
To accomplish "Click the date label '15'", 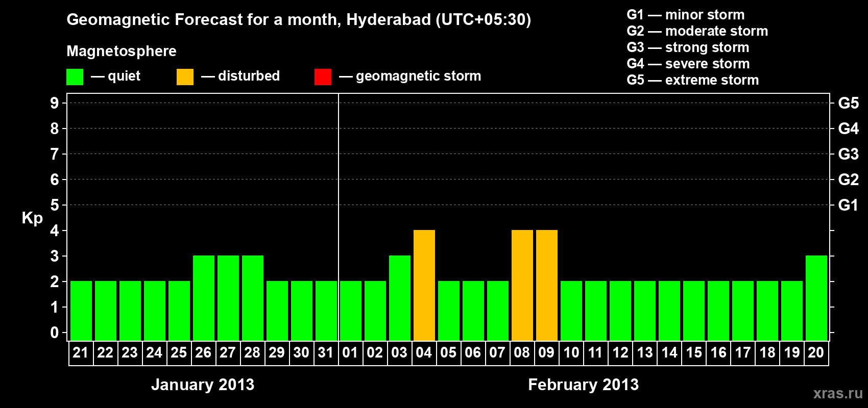I will 694,353.
